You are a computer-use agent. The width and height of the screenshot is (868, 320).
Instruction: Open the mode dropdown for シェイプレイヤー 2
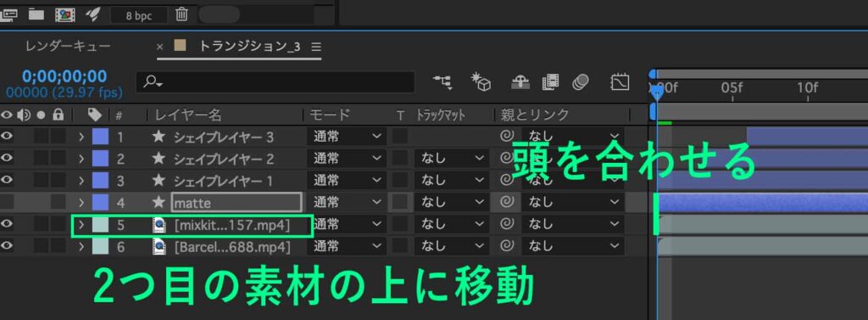tap(346, 159)
